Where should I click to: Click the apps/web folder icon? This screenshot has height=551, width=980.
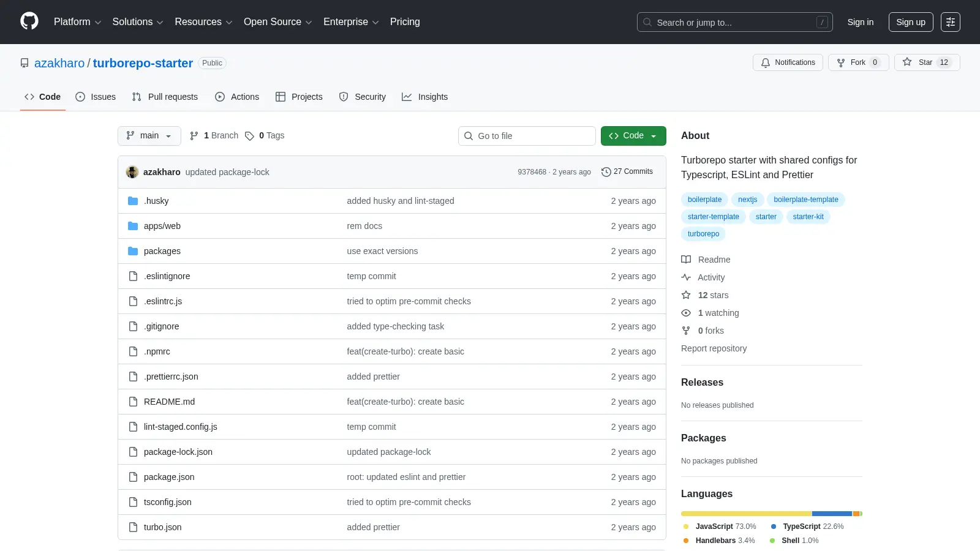(133, 226)
